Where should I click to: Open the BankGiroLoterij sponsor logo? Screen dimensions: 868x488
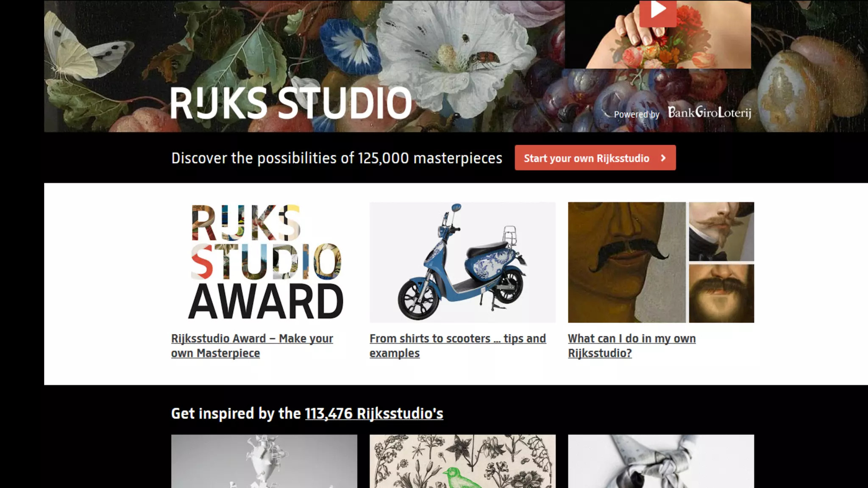pyautogui.click(x=709, y=112)
